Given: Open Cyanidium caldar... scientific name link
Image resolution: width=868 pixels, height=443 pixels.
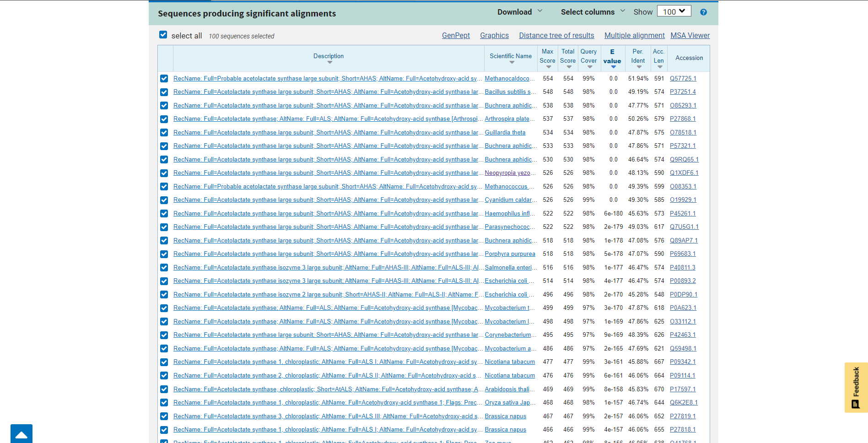Looking at the screenshot, I should point(511,200).
